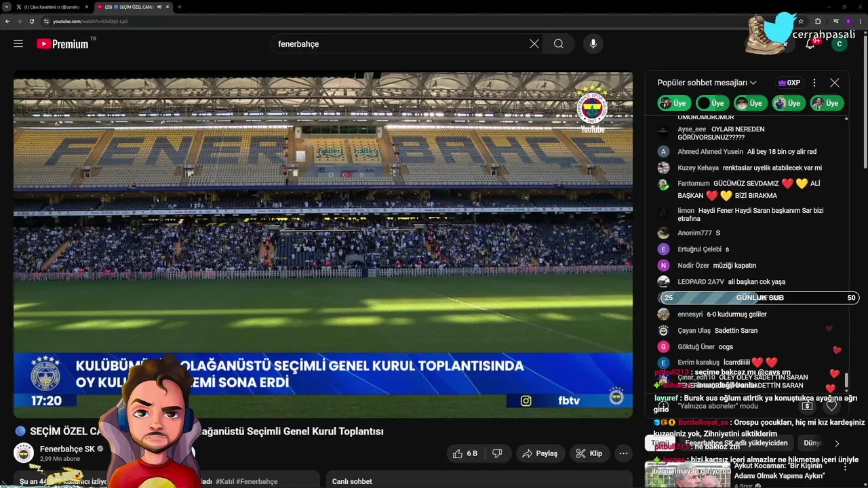
Task: Reload the browser page
Action: click(32, 21)
